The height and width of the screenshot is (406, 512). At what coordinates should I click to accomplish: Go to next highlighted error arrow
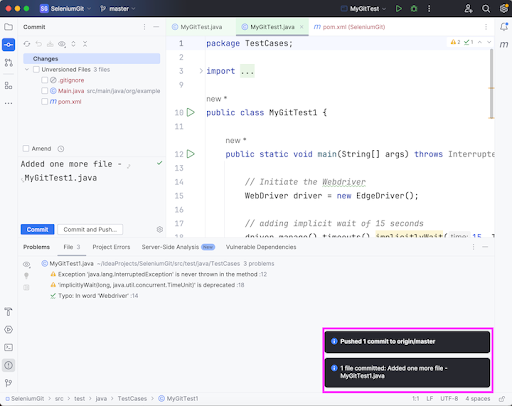coord(489,42)
